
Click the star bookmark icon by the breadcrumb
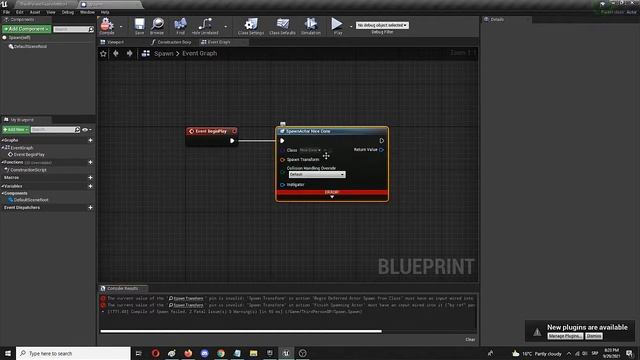tap(103, 53)
